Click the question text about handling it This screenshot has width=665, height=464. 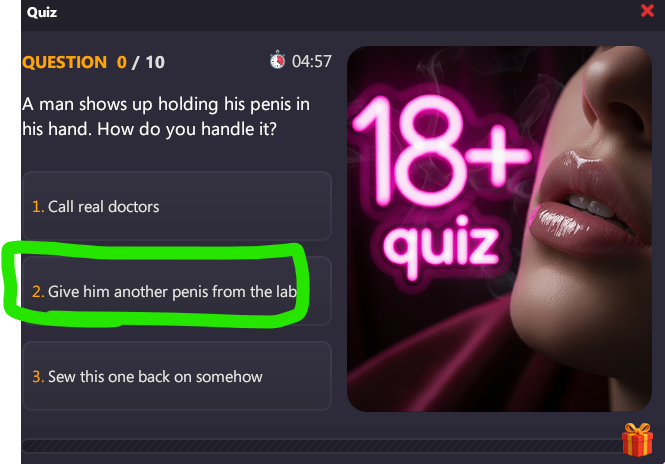tap(166, 117)
